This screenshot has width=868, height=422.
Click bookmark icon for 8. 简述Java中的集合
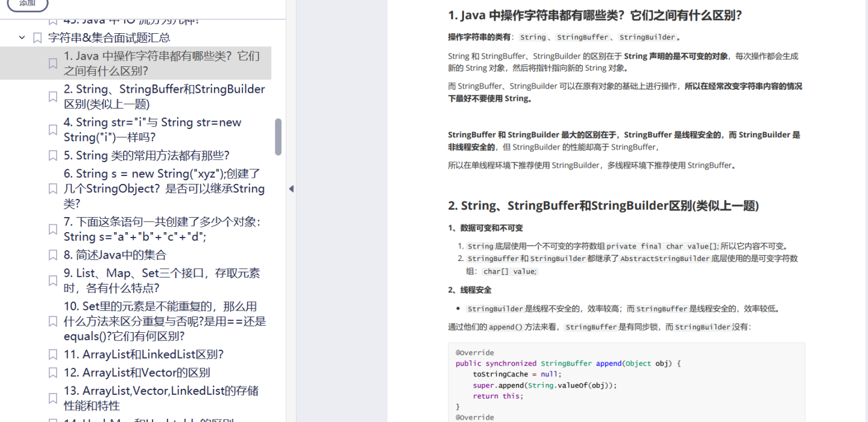click(52, 255)
